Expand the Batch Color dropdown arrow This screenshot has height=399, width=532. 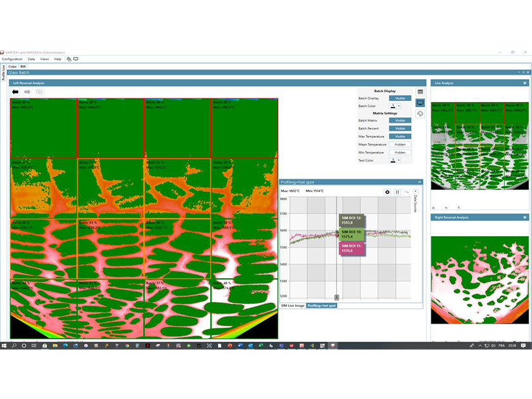(398, 106)
